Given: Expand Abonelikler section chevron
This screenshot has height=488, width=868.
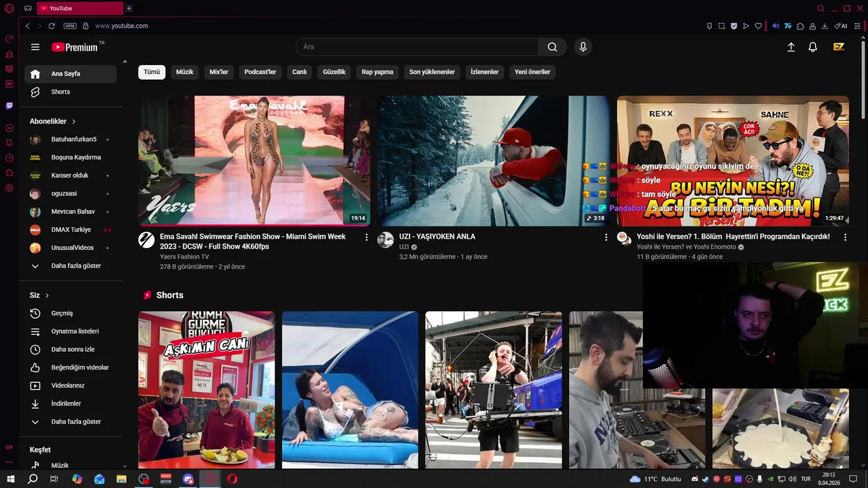Looking at the screenshot, I should 73,121.
